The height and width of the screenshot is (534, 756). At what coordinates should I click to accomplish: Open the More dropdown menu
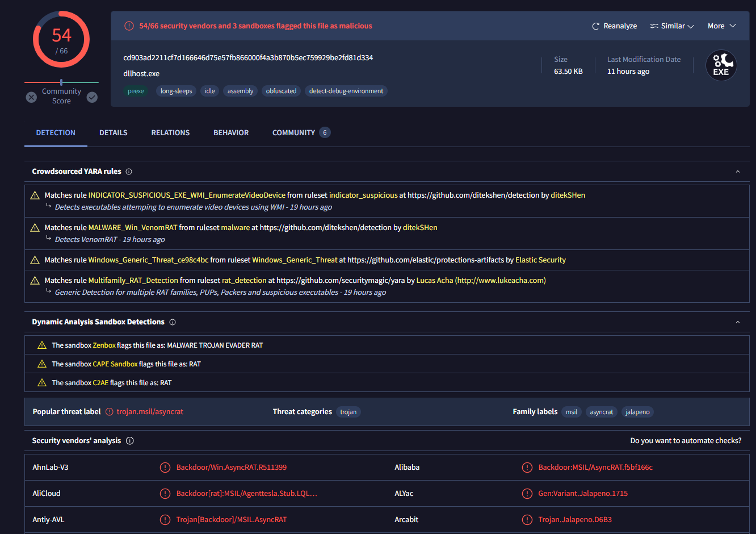(x=721, y=26)
